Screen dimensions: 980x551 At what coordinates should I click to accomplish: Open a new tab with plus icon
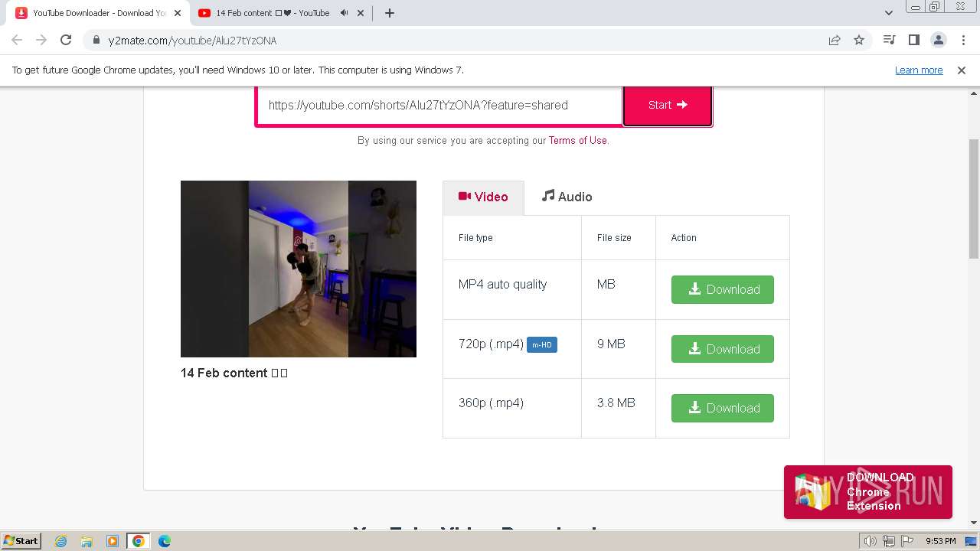390,13
